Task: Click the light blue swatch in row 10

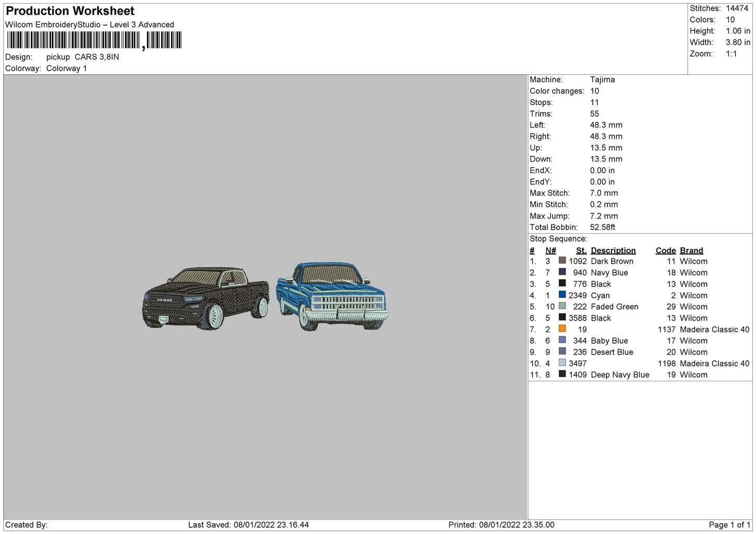Action: click(562, 362)
